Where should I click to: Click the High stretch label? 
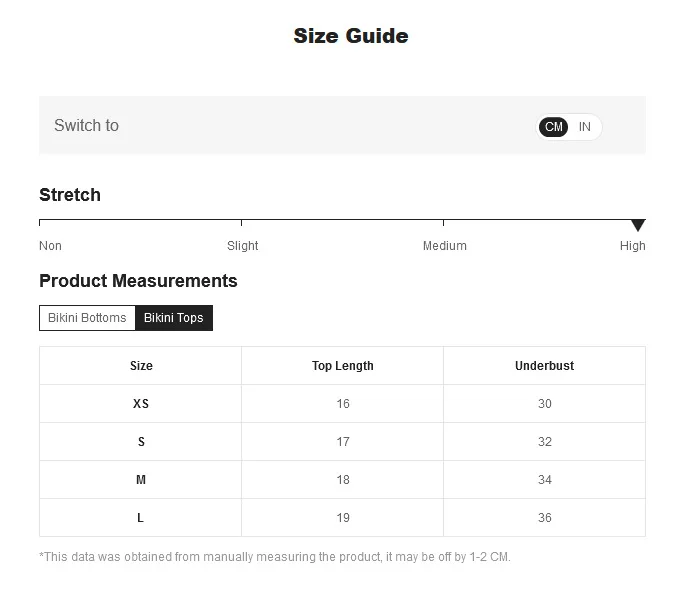(632, 246)
